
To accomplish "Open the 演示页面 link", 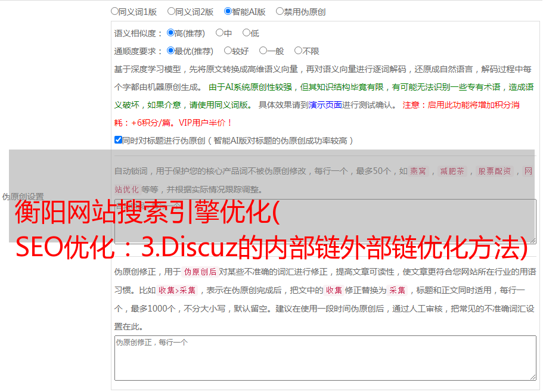I will point(325,105).
